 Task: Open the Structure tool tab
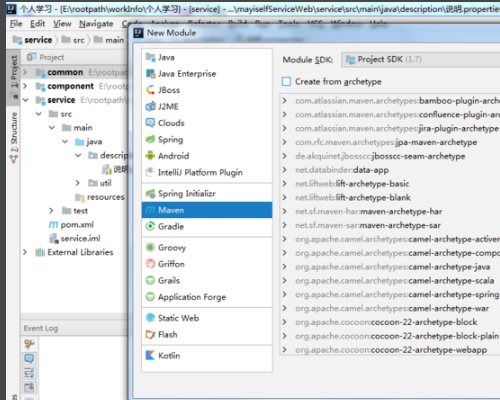14,137
